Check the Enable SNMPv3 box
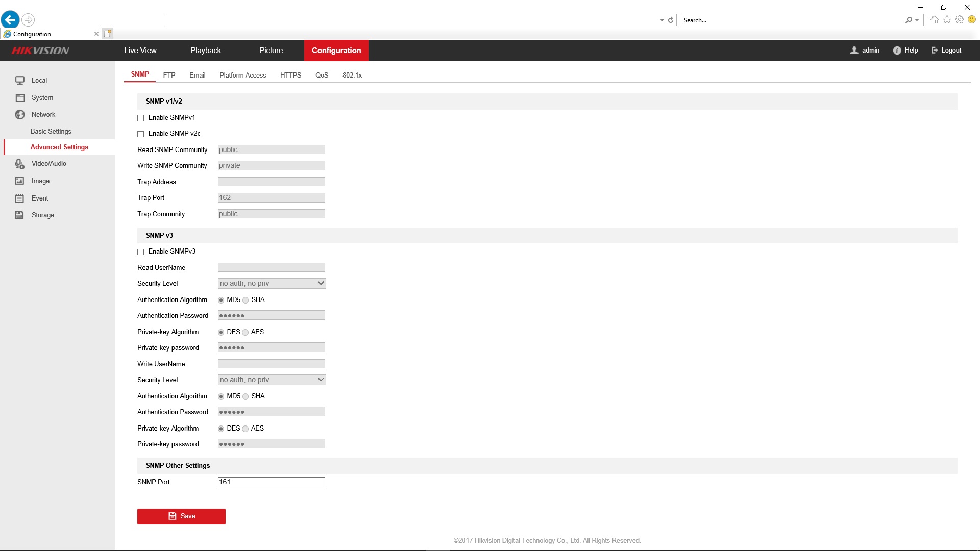 point(141,252)
